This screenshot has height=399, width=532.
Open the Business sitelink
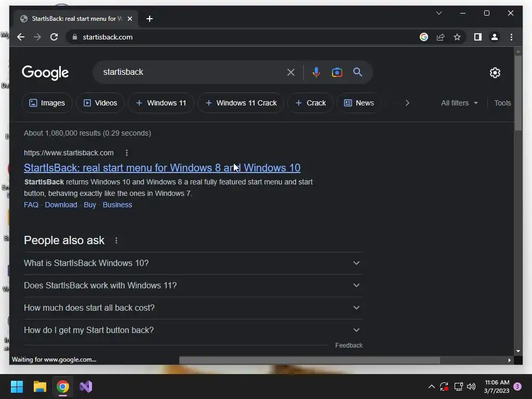point(117,205)
